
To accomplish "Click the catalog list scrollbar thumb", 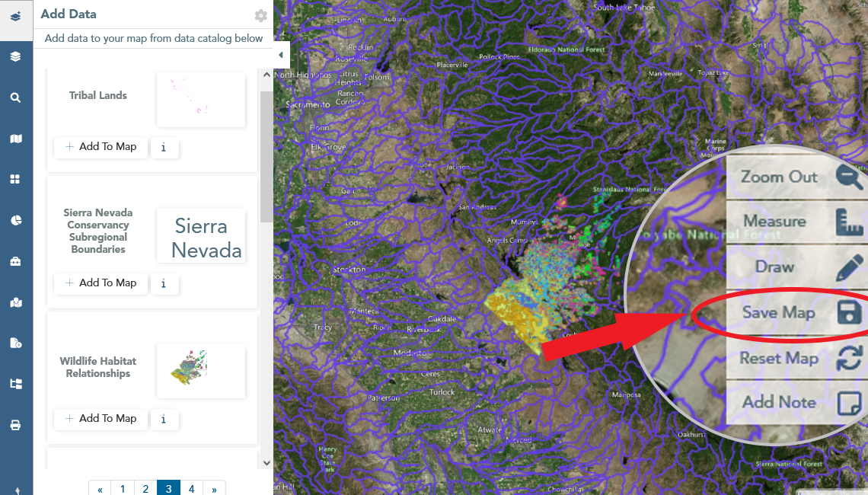I will click(266, 157).
